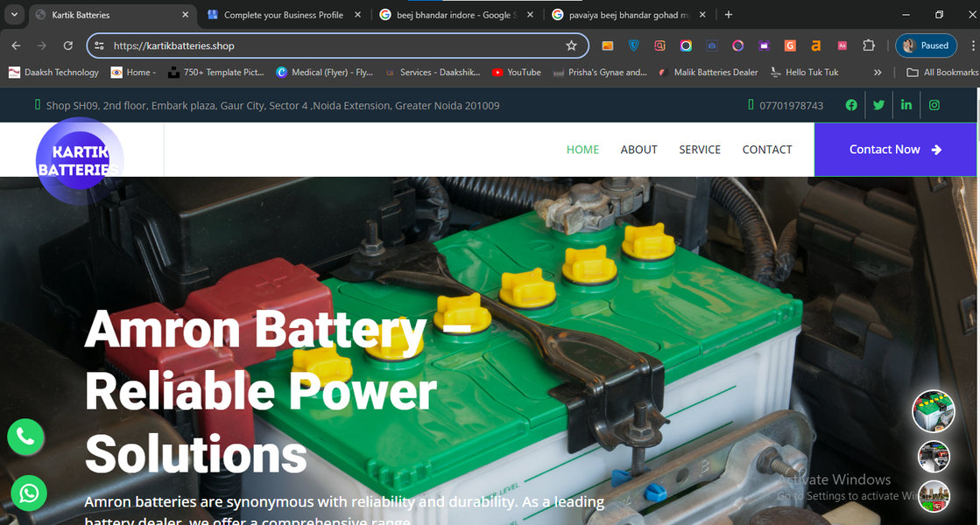Click the green phone call floating button
Image resolution: width=980 pixels, height=525 pixels.
25,437
